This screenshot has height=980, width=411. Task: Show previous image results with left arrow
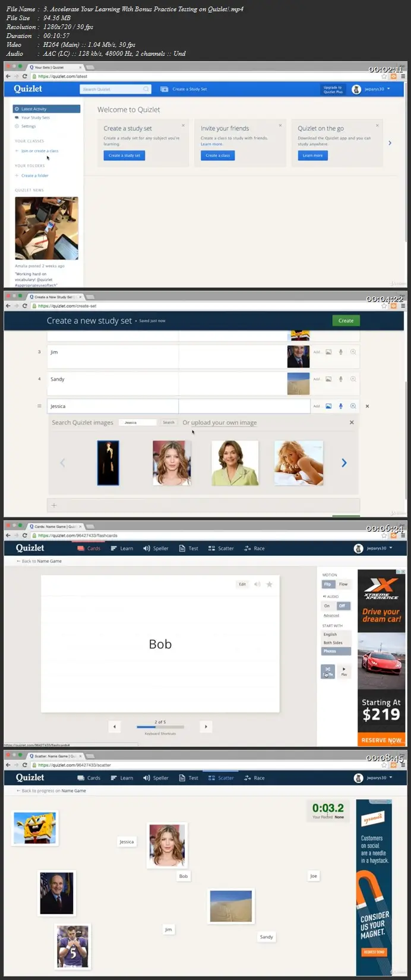click(x=62, y=463)
